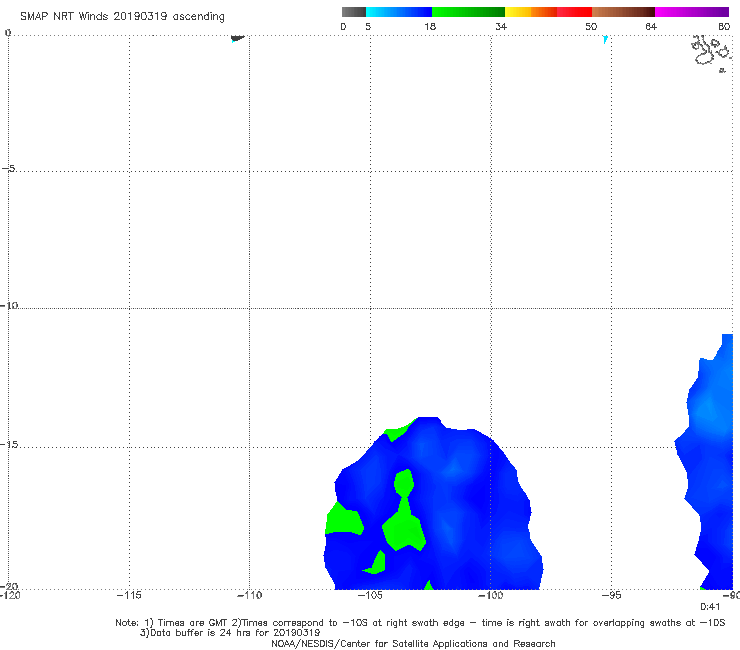Image resolution: width=740 pixels, height=650 pixels.
Task: Click the color bar label '80'
Action: coord(724,26)
